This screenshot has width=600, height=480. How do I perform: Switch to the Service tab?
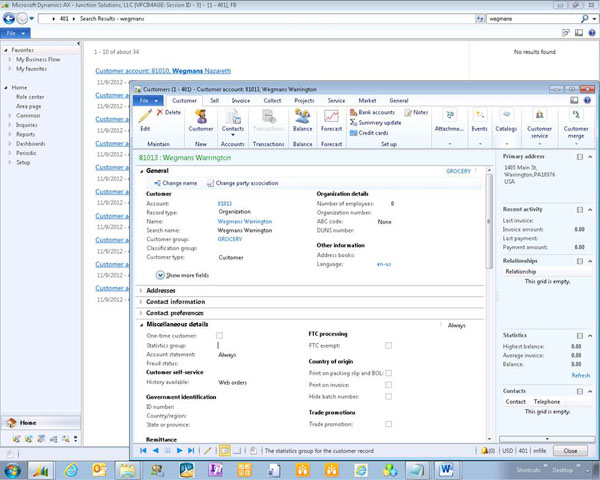pyautogui.click(x=336, y=100)
